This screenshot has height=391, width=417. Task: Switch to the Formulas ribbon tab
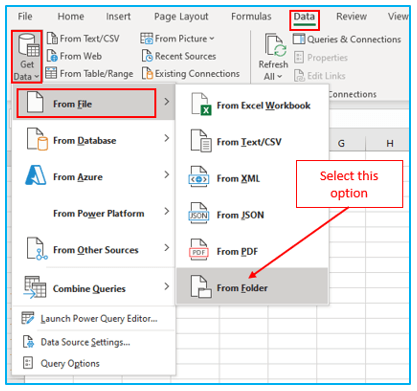click(x=251, y=16)
